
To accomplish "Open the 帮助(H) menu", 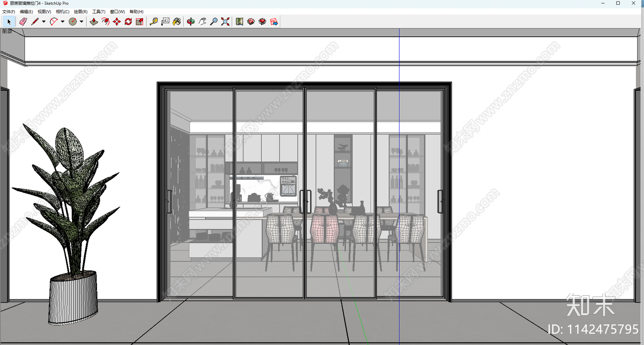I will pyautogui.click(x=136, y=12).
